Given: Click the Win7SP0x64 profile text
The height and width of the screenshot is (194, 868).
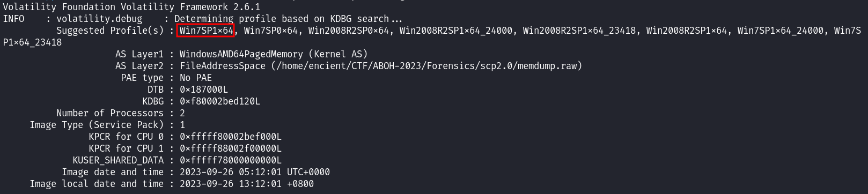Looking at the screenshot, I should coord(271,31).
